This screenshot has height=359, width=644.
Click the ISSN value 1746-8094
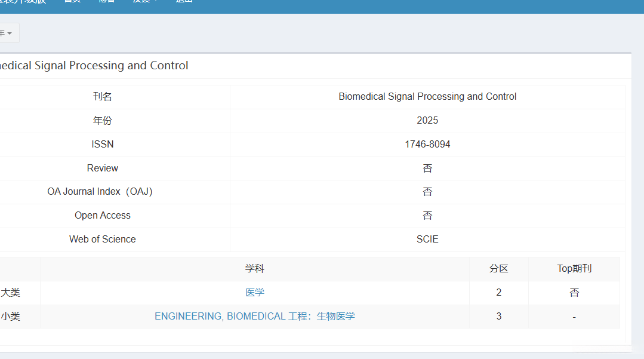point(427,145)
